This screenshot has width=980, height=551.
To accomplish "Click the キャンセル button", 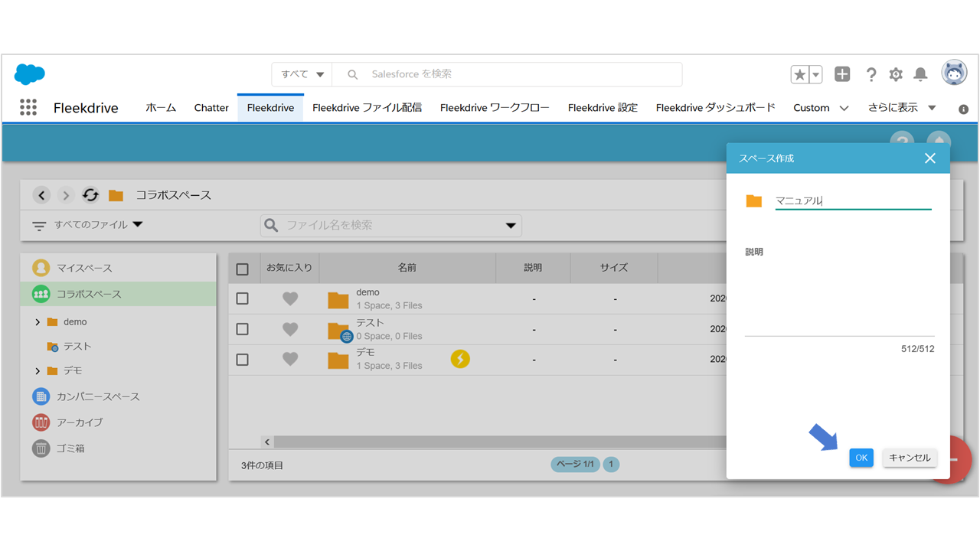I will (910, 458).
